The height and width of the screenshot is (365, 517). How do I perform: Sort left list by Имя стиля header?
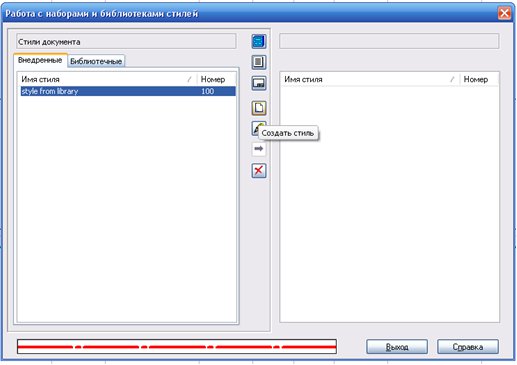point(107,79)
